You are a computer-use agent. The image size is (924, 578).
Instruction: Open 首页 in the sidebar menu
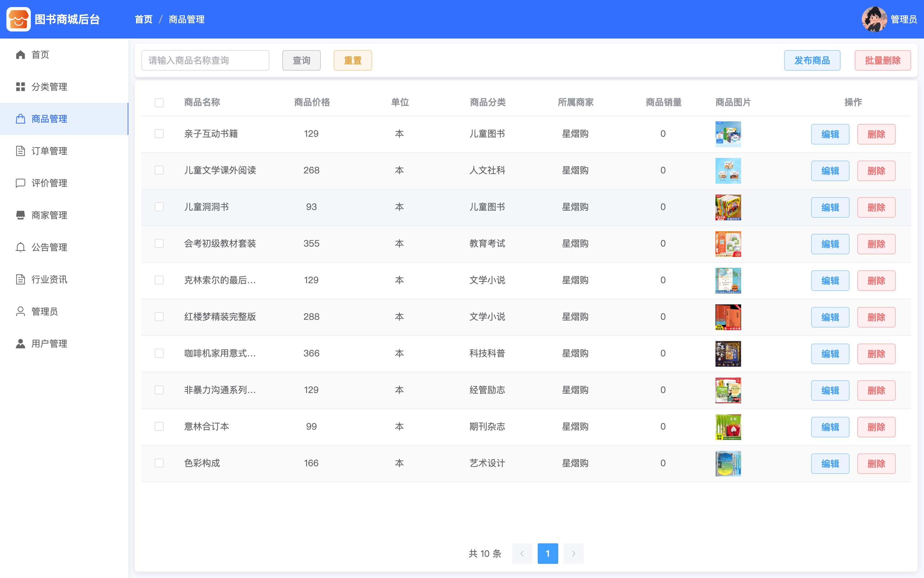(64, 55)
